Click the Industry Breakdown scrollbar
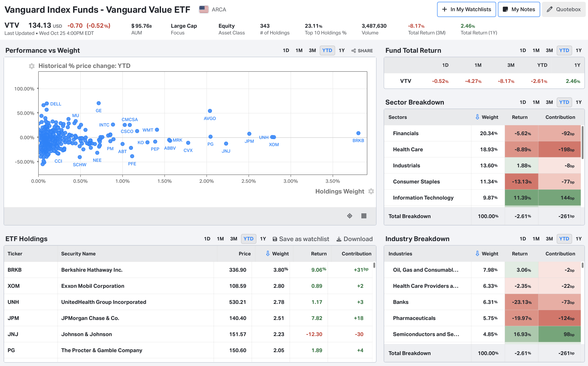Screen dimensions: 588x366 pyautogui.click(x=582, y=265)
